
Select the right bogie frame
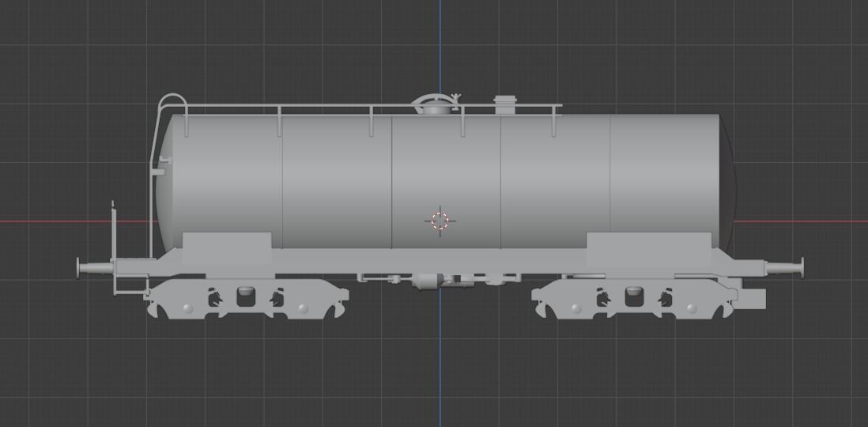pyautogui.click(x=634, y=299)
